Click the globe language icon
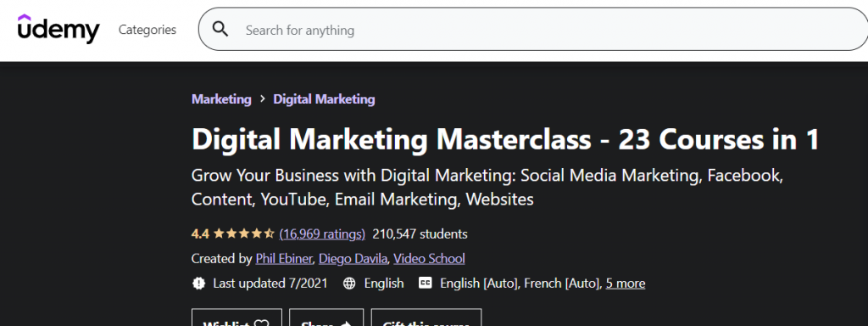 pos(349,284)
